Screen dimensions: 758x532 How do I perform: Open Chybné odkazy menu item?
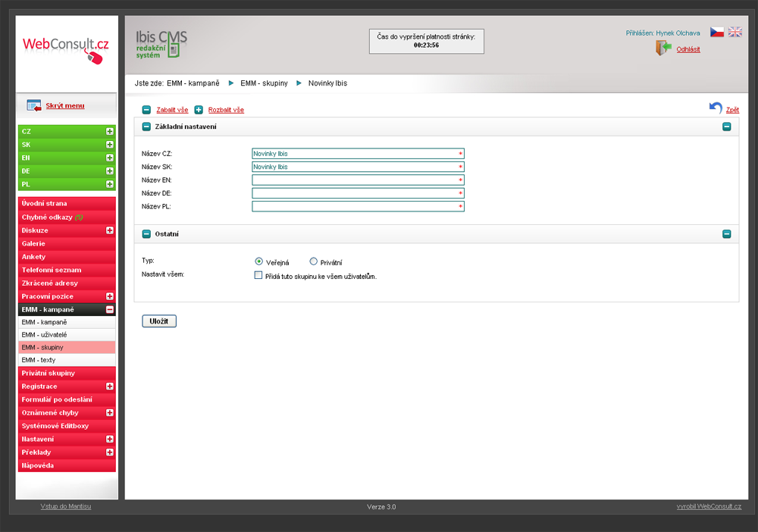tap(67, 217)
